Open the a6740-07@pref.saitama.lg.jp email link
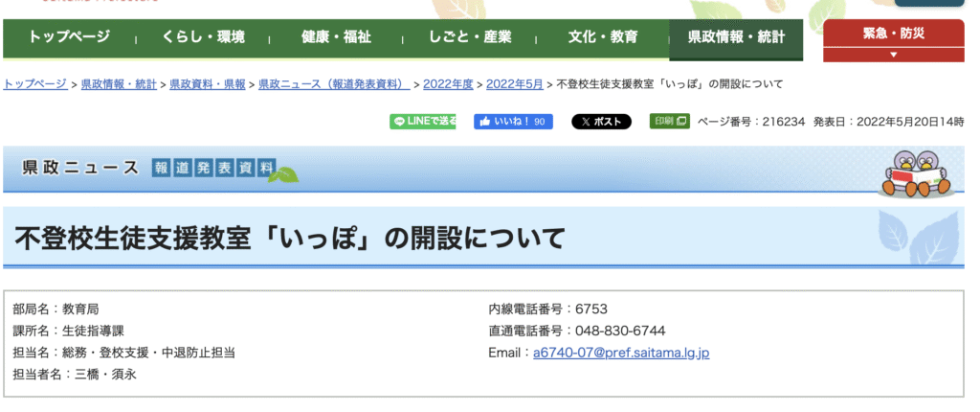Screen dimensions: 980x412 tap(620, 354)
